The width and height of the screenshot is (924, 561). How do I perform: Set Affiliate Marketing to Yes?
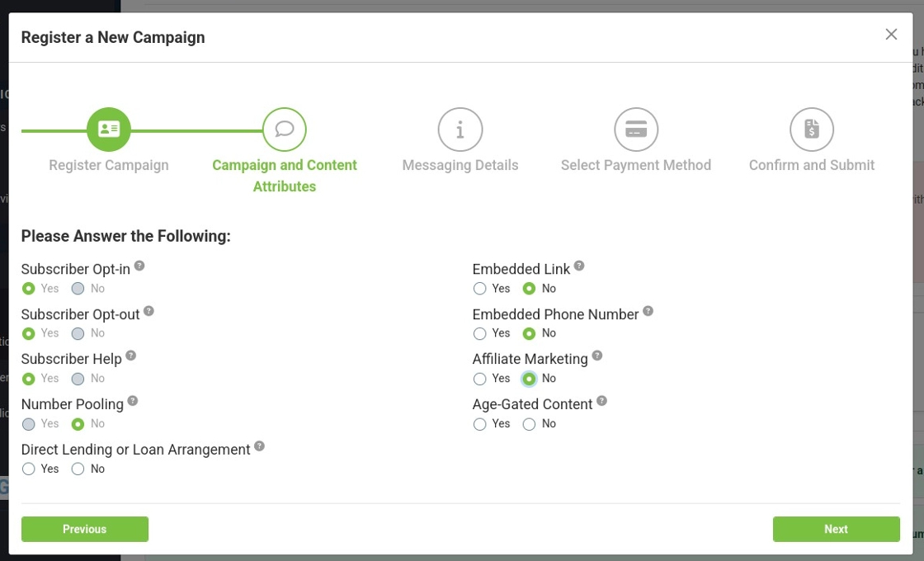[x=480, y=379]
